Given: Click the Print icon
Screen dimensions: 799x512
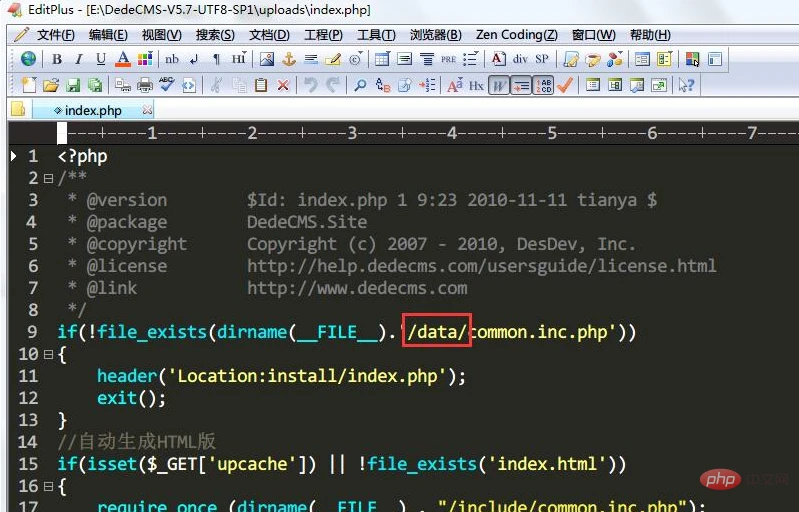Looking at the screenshot, I should (145, 85).
